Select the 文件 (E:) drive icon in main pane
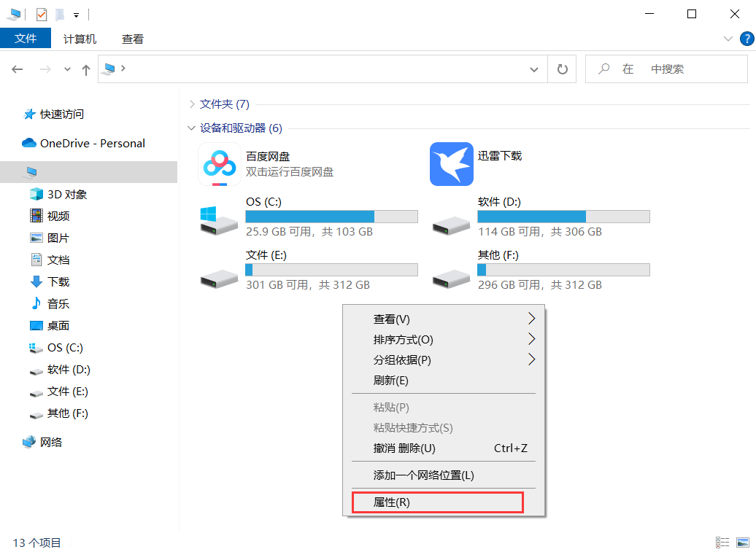This screenshot has width=756, height=552. click(219, 279)
